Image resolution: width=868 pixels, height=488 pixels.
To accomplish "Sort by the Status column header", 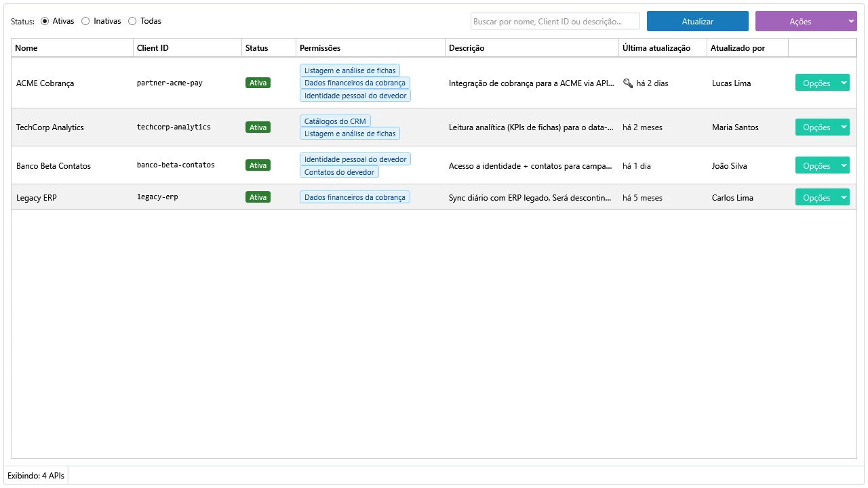I will tap(269, 48).
